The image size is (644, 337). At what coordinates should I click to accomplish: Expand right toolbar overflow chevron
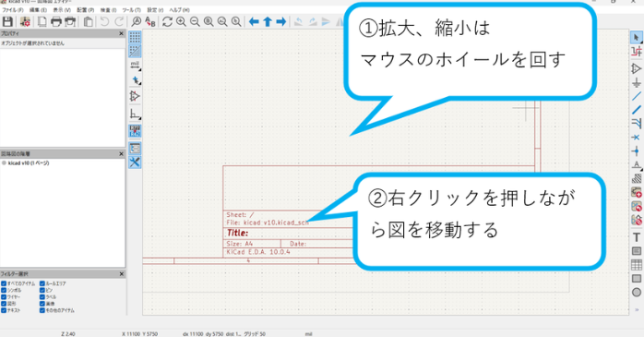pos(637,309)
